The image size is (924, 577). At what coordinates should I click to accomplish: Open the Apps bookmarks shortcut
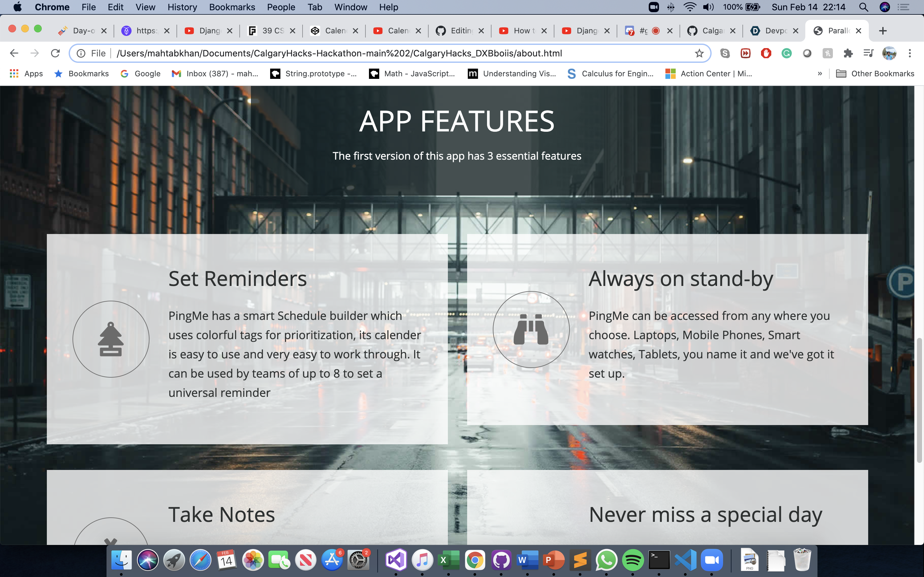[x=26, y=74]
